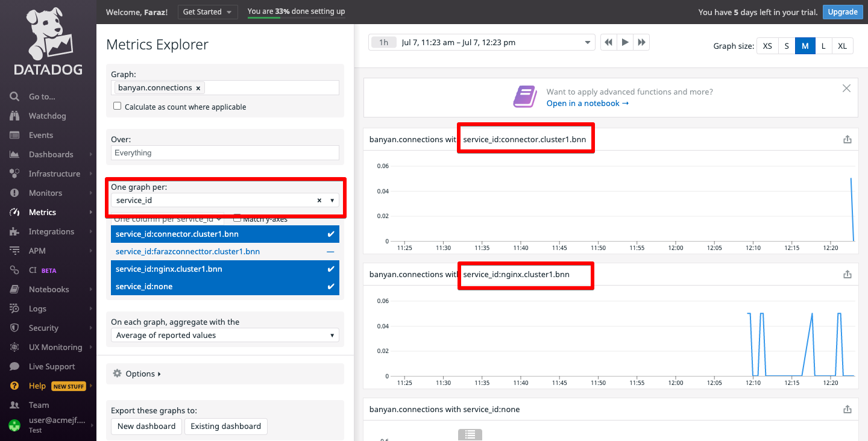This screenshot has width=868, height=441.
Task: Open the Get Started dropdown
Action: [x=202, y=12]
